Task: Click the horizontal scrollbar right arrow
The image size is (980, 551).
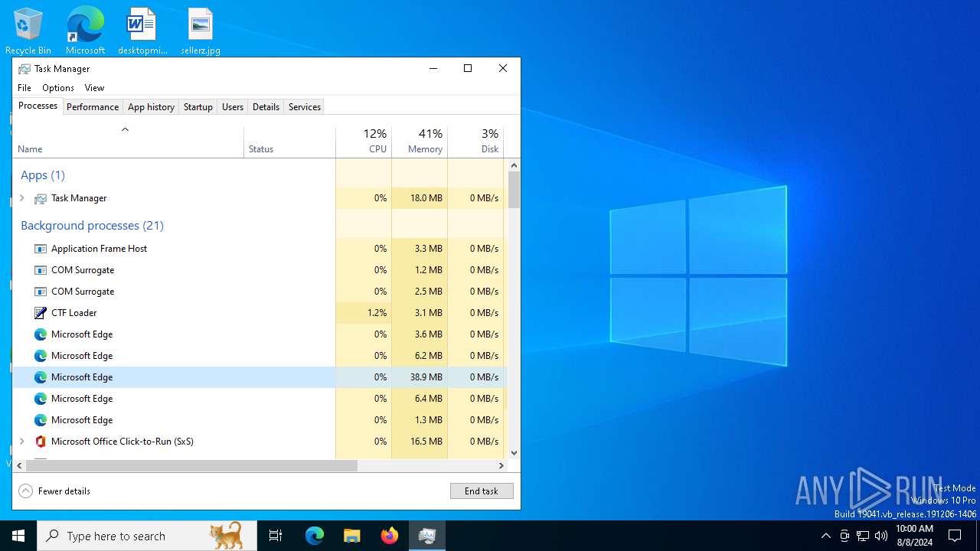Action: (x=501, y=465)
